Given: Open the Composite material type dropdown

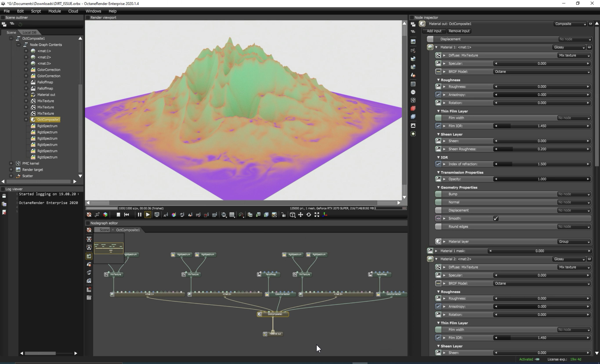Looking at the screenshot, I should click(x=570, y=24).
